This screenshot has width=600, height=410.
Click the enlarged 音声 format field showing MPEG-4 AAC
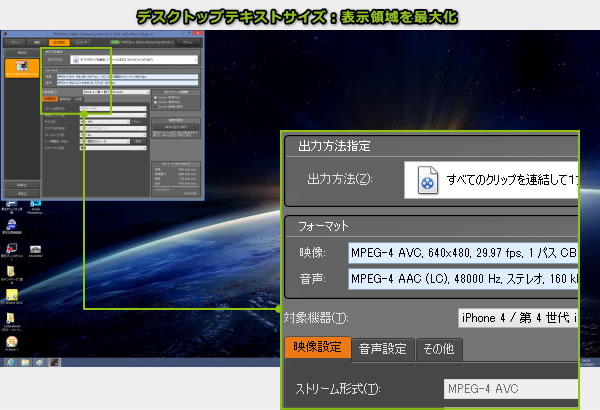point(463,279)
